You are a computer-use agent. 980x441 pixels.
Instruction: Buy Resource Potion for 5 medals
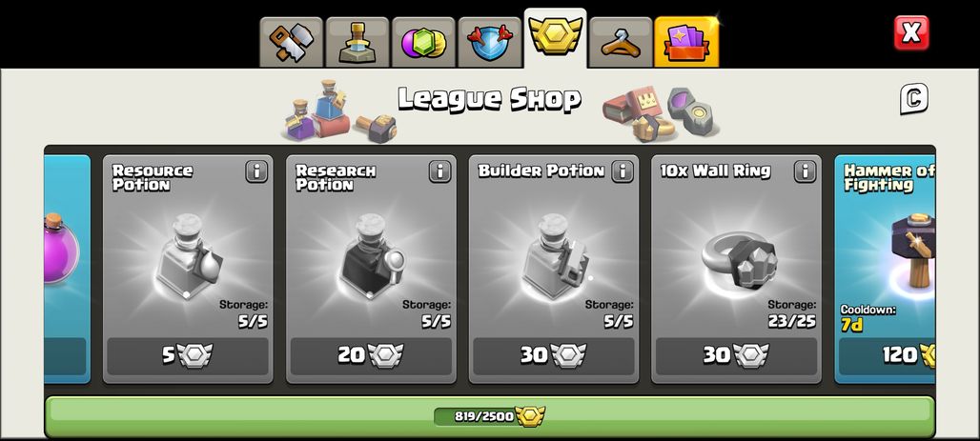[x=188, y=356]
